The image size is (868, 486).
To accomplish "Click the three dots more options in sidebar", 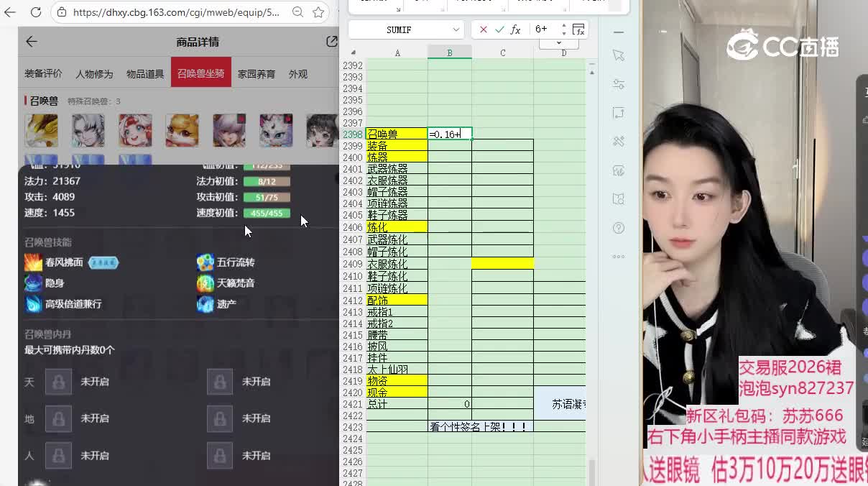I will pyautogui.click(x=619, y=257).
